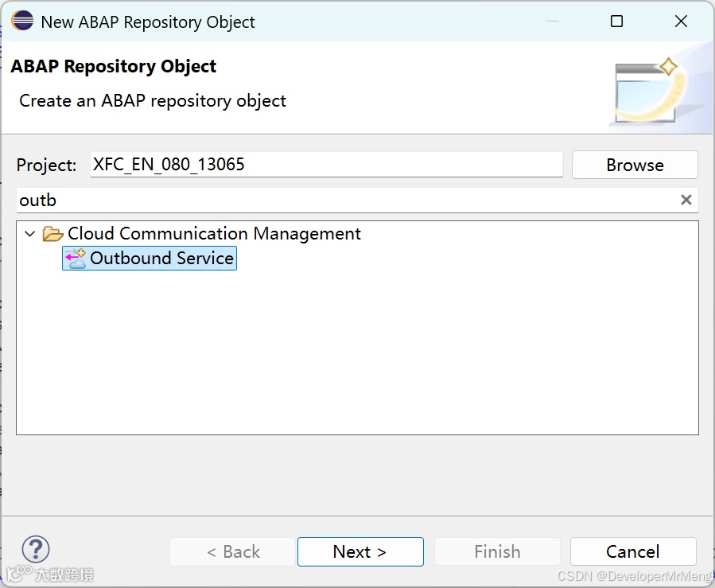Focus the Project name input field
Viewport: 715px width, 588px height.
pos(326,165)
